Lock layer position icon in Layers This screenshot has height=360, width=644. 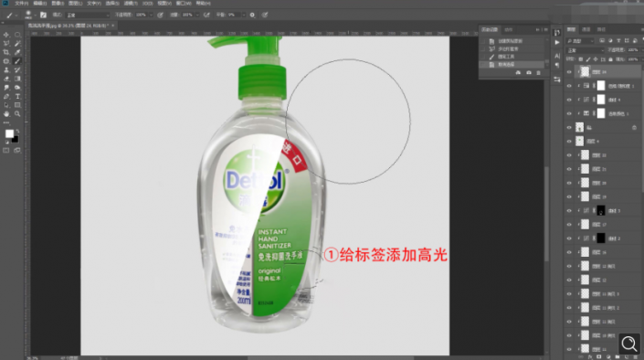pos(596,59)
